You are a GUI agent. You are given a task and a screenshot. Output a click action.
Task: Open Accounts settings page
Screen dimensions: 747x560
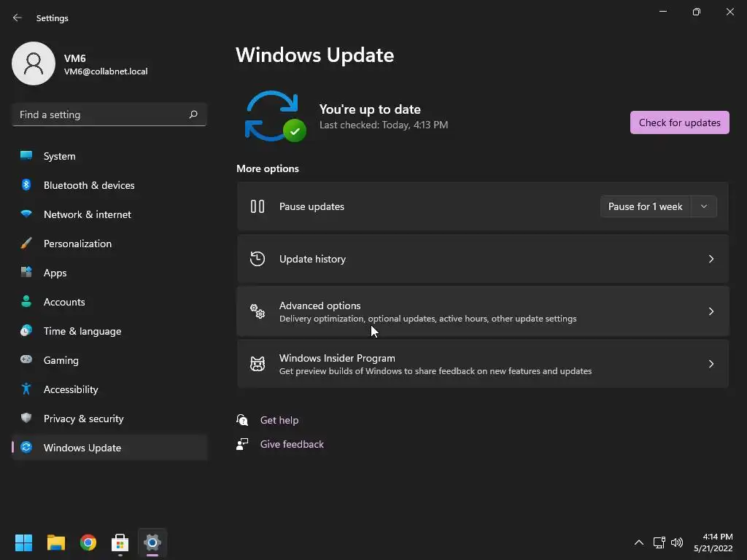pos(109,302)
